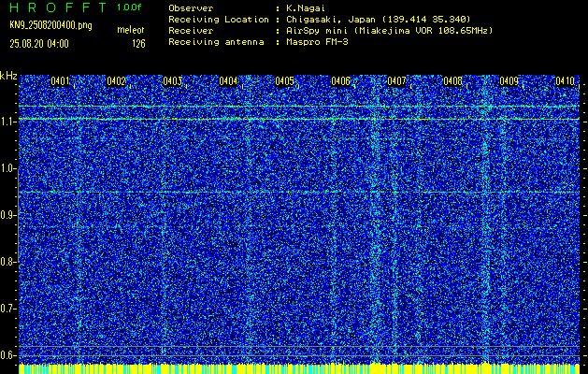Click file name KN9_2508200400.png
This screenshot has width=588, height=374.
(50, 25)
